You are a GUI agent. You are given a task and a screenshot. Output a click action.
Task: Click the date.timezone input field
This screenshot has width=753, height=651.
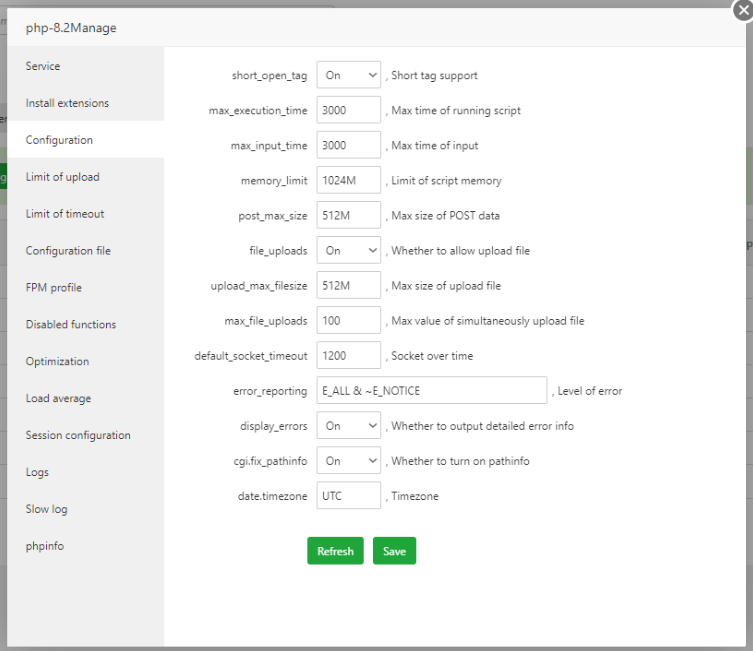tap(349, 495)
